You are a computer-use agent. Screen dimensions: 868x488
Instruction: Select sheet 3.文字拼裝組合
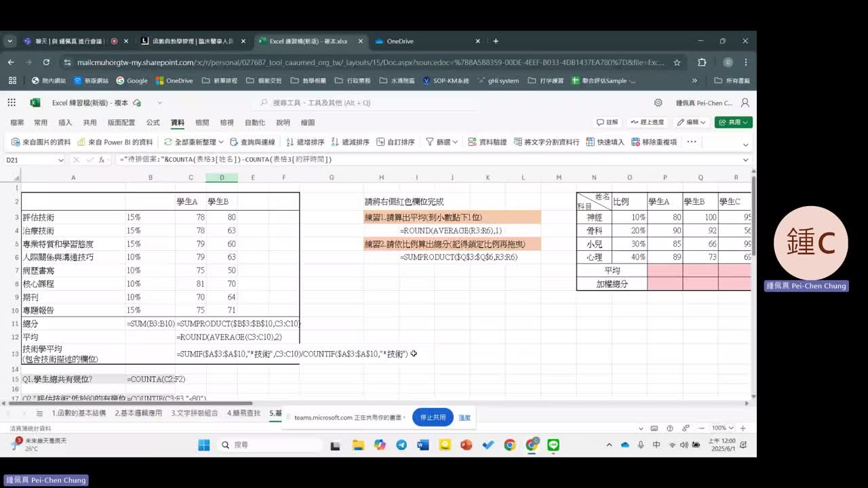click(195, 413)
